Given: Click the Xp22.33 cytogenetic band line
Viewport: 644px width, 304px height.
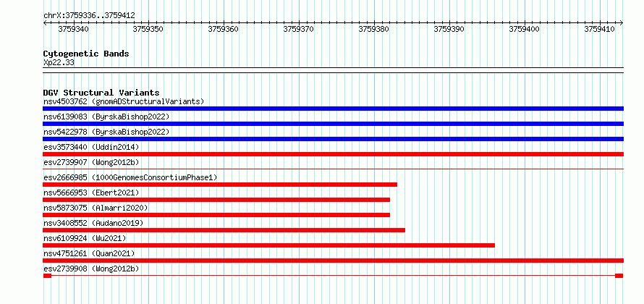Looking at the screenshot, I should click(333, 70).
